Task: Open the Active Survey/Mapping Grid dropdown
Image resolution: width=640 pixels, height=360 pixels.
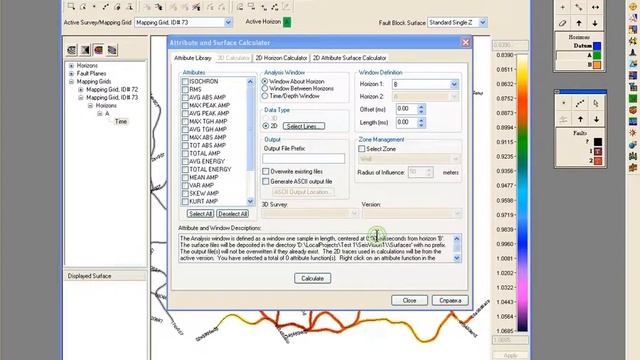Action: pos(228,22)
